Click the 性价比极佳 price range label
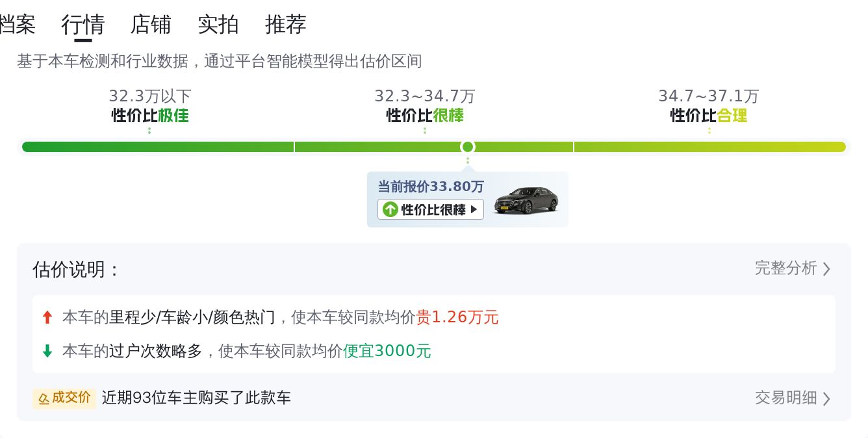 coord(150,116)
